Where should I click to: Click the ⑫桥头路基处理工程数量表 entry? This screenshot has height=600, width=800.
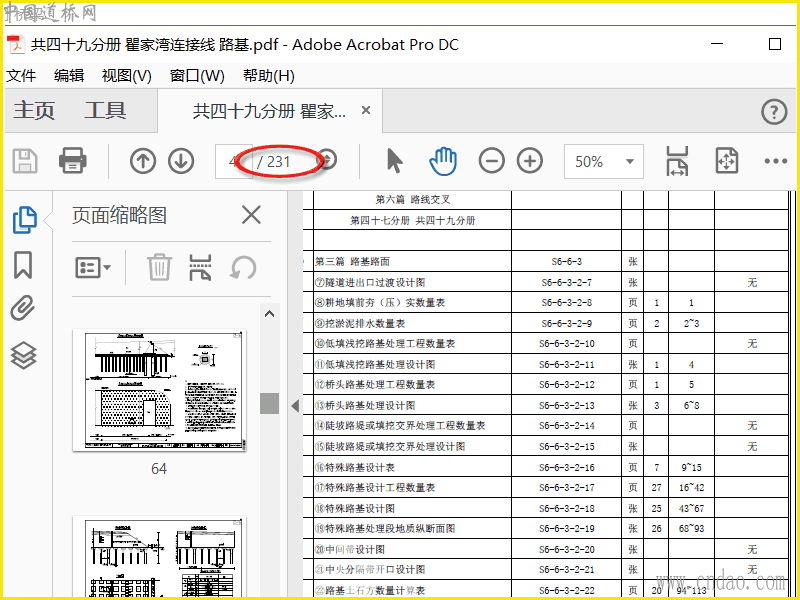pyautogui.click(x=375, y=385)
